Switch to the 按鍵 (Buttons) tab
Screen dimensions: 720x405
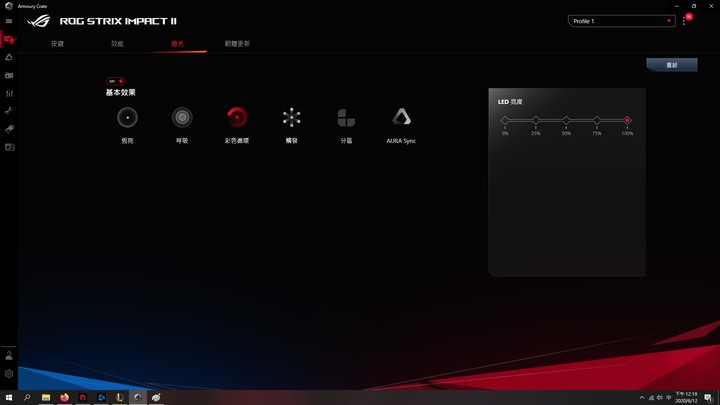click(57, 44)
